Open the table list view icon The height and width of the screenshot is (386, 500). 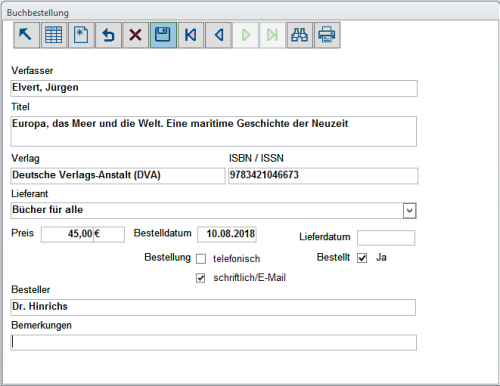54,35
